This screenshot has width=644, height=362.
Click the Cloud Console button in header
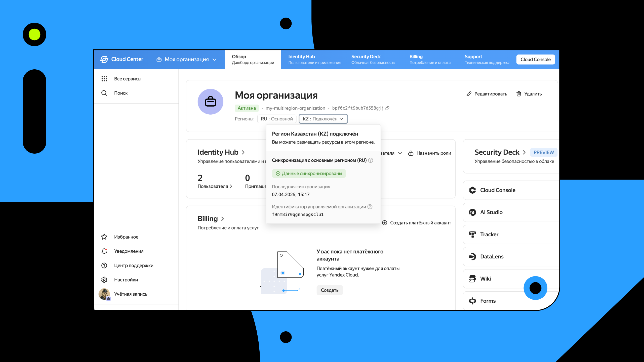click(x=536, y=60)
